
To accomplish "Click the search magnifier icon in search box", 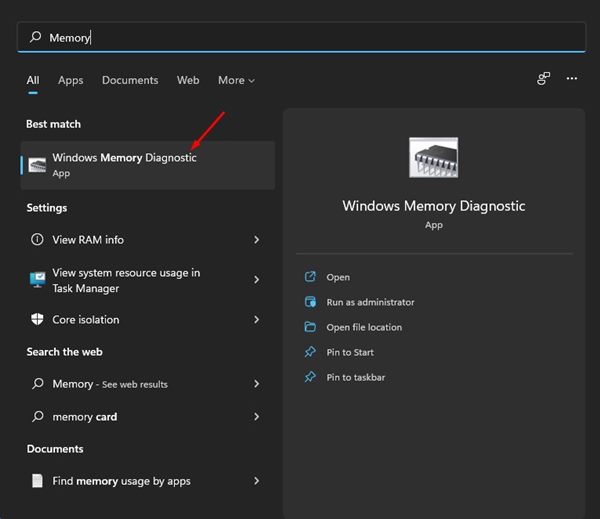I will coord(36,37).
